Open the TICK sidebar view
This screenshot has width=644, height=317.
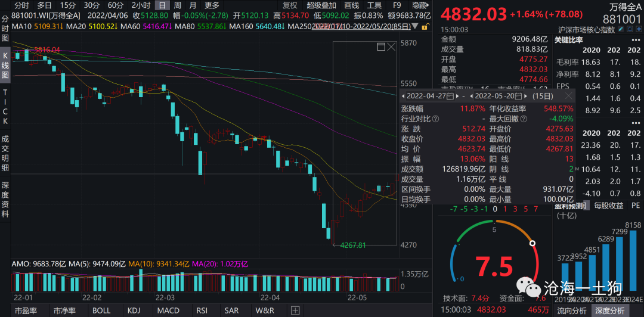point(5,107)
